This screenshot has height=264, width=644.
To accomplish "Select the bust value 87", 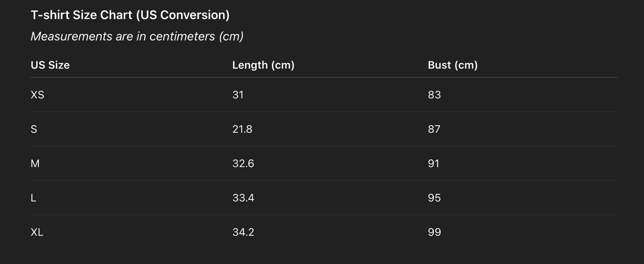I will point(434,129).
